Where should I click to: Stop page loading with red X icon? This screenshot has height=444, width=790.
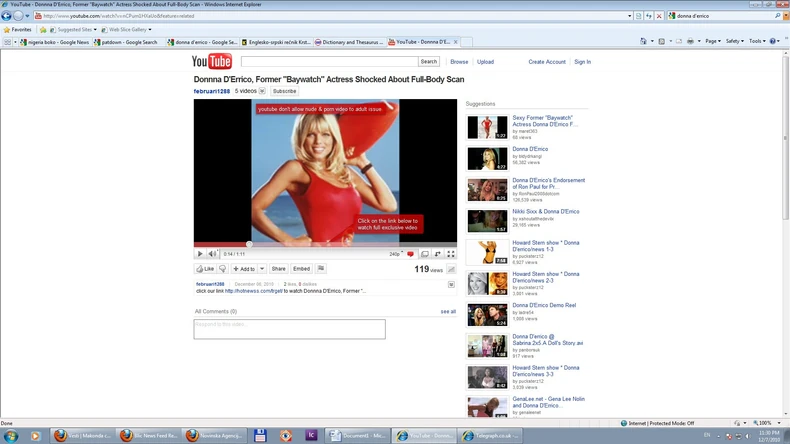point(660,16)
